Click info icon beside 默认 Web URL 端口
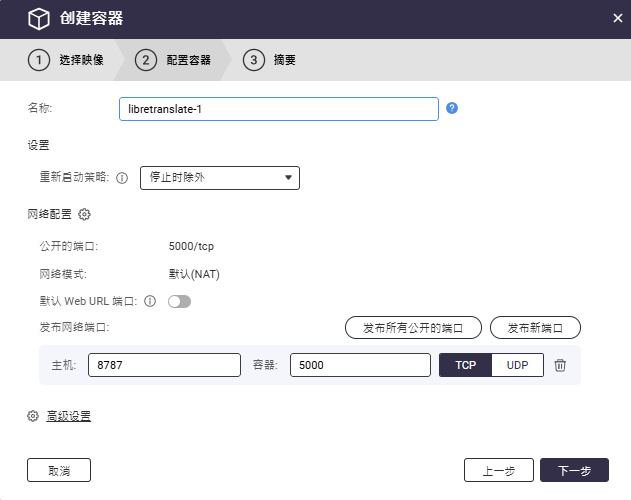Image resolution: width=631 pixels, height=500 pixels. click(x=150, y=301)
